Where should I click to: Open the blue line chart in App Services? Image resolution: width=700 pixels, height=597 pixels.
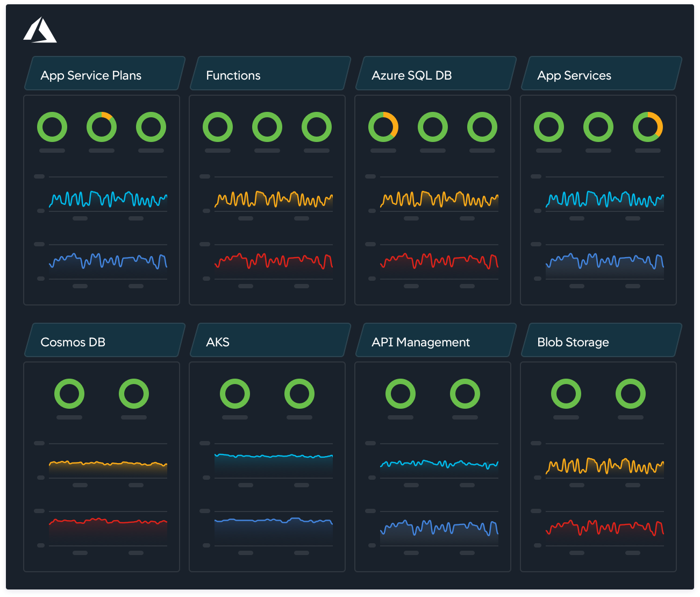click(x=605, y=262)
